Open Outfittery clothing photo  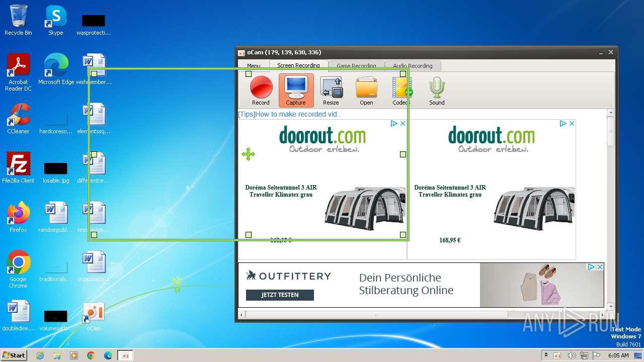pos(541,285)
